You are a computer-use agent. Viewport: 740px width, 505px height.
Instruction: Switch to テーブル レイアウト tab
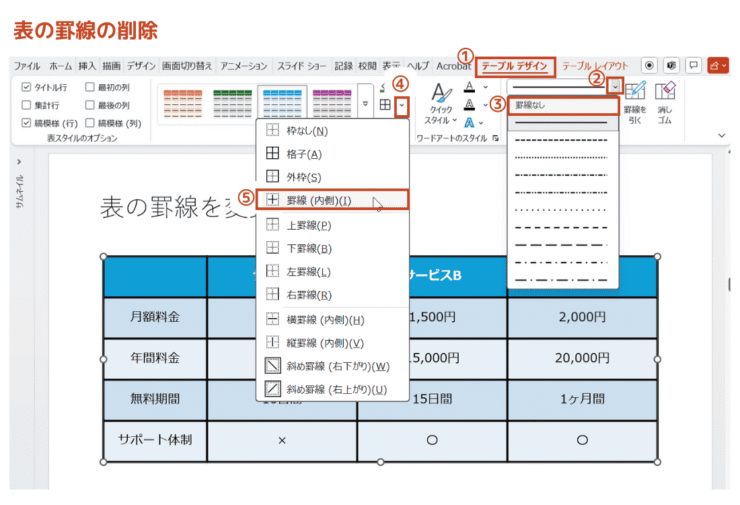point(595,66)
